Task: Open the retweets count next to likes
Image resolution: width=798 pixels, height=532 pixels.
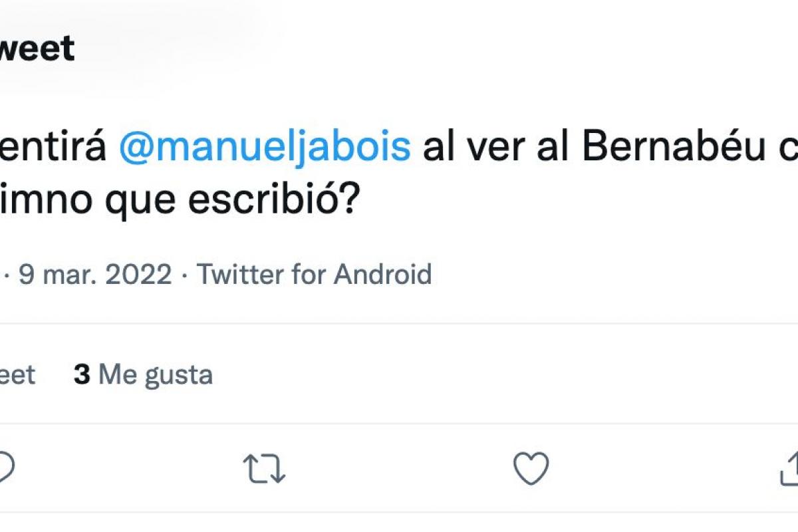Action: click(17, 375)
